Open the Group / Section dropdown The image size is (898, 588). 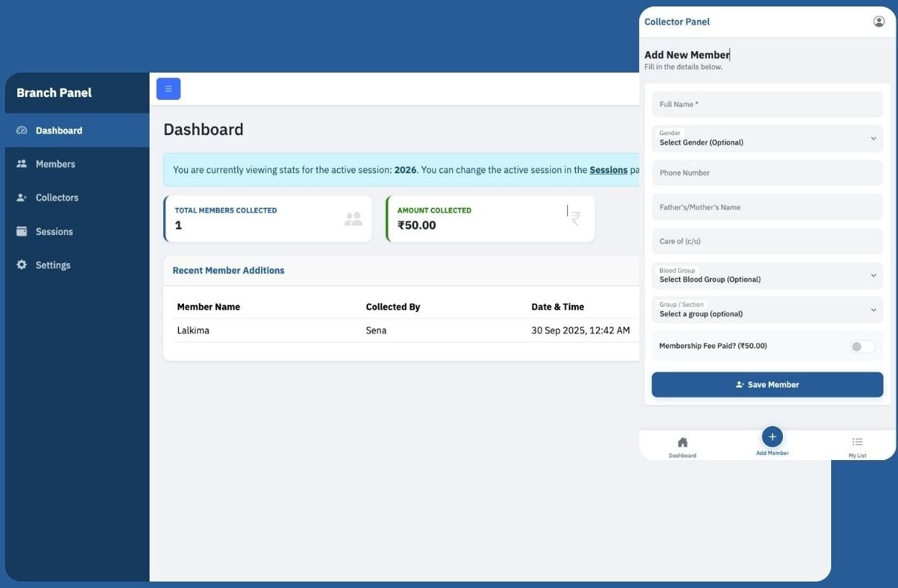tap(767, 309)
